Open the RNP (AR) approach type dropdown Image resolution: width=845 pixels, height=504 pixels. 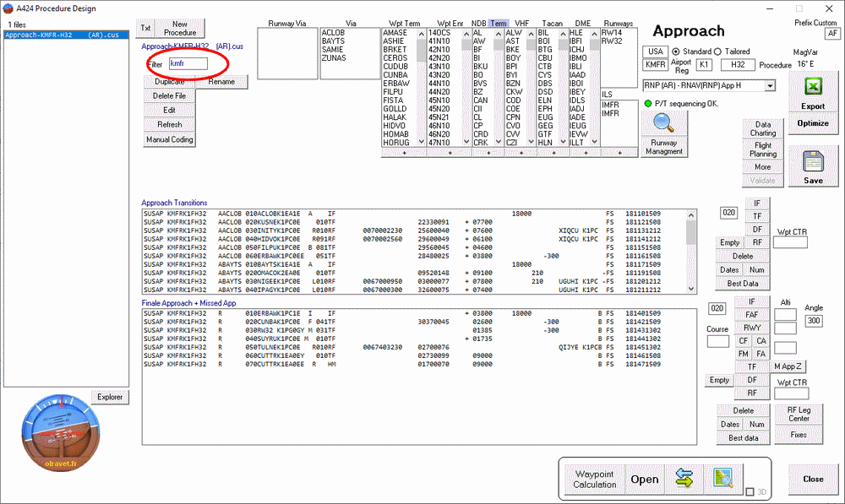pyautogui.click(x=769, y=85)
